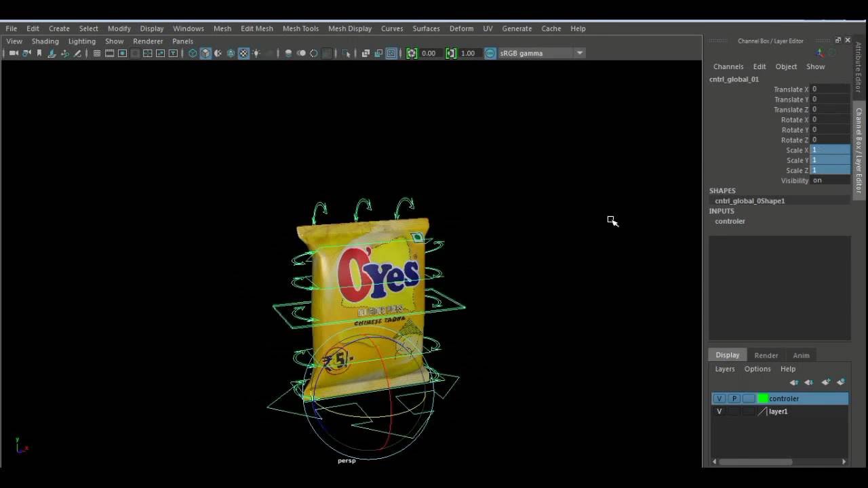Click Wireframe on Shaded icon
868x488 pixels.
pos(231,53)
